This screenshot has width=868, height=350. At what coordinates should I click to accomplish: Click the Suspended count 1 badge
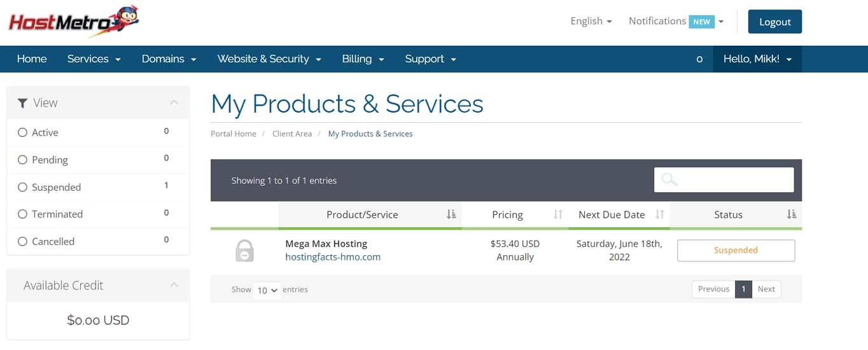[167, 185]
